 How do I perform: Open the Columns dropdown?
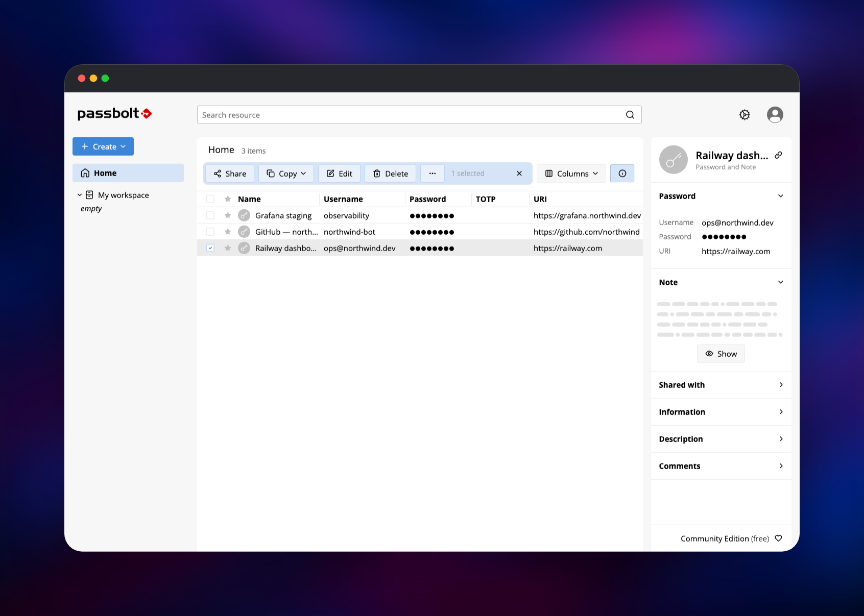[x=571, y=174]
